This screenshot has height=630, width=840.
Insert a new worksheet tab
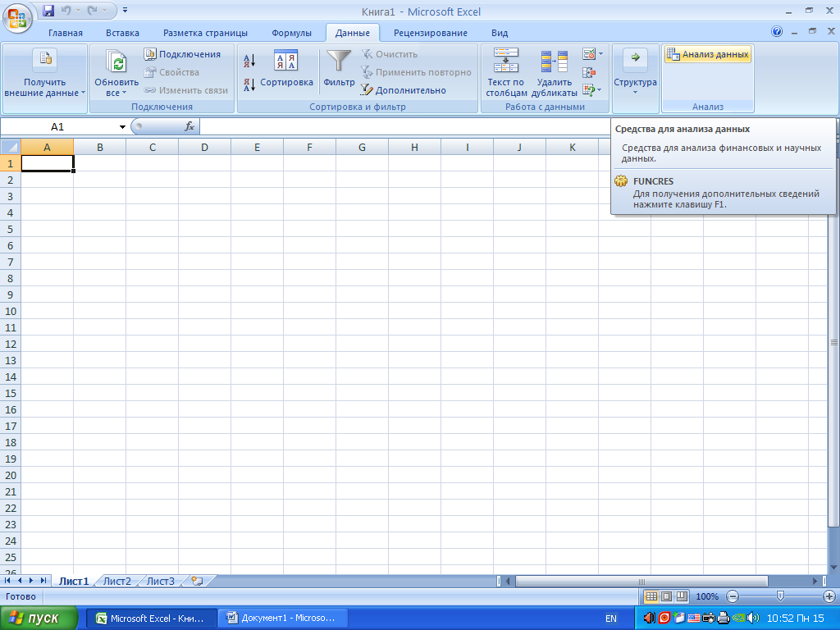tap(197, 581)
